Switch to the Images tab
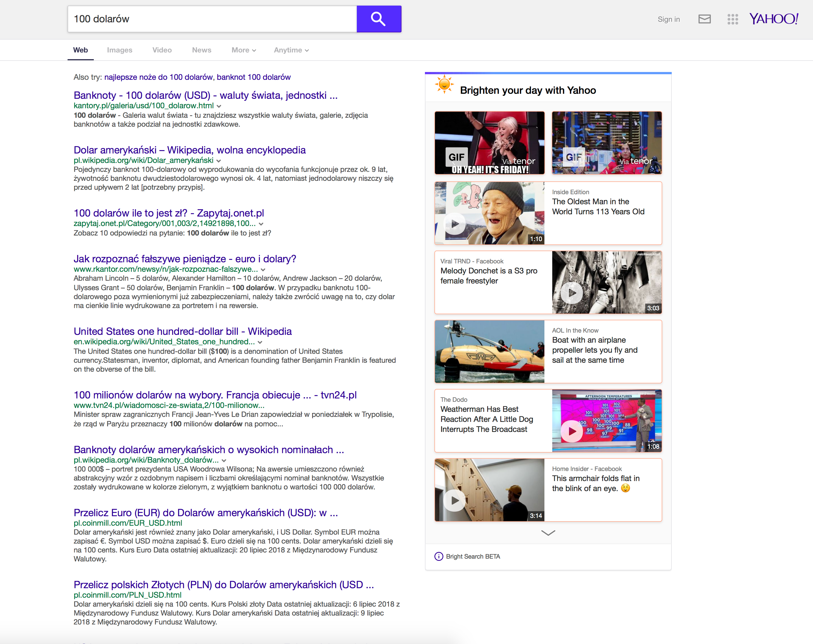 click(119, 50)
